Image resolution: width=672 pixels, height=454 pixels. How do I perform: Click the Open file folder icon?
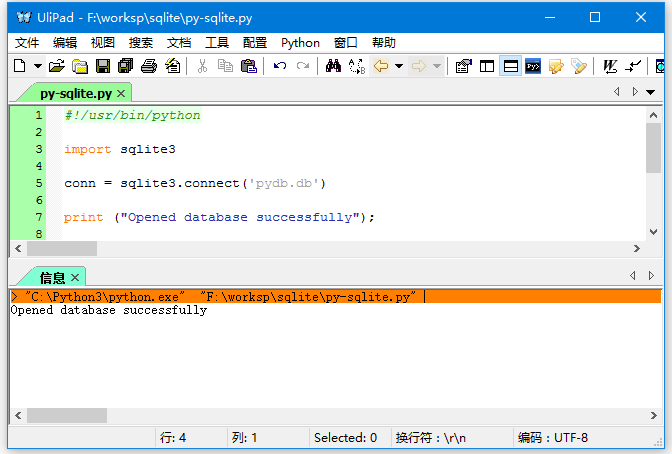coord(57,66)
